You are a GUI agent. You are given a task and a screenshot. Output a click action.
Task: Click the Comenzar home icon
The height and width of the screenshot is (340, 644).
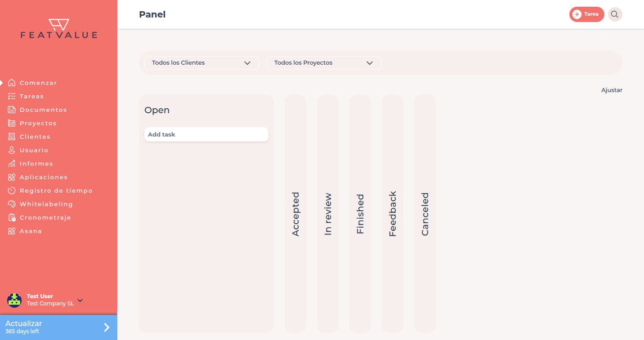[x=12, y=83]
